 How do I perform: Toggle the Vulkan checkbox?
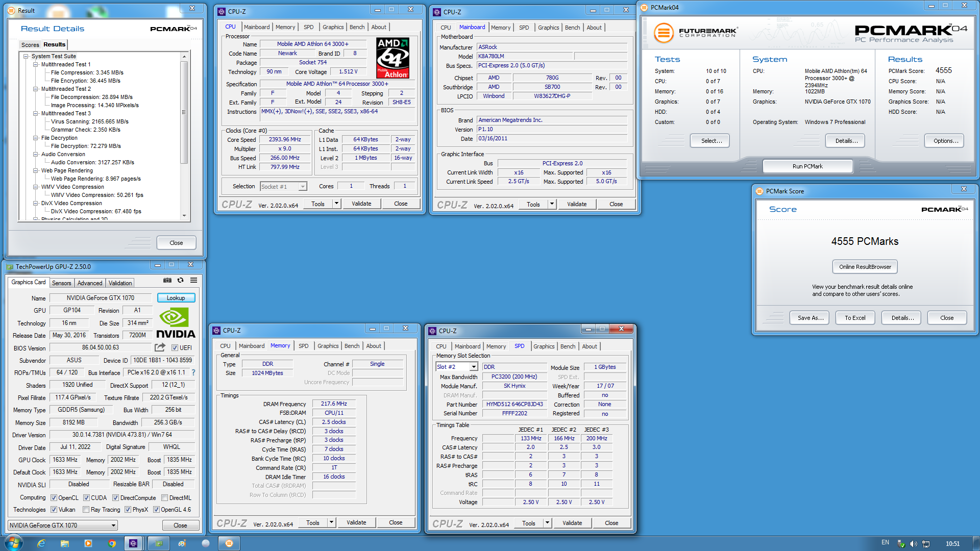(54, 510)
